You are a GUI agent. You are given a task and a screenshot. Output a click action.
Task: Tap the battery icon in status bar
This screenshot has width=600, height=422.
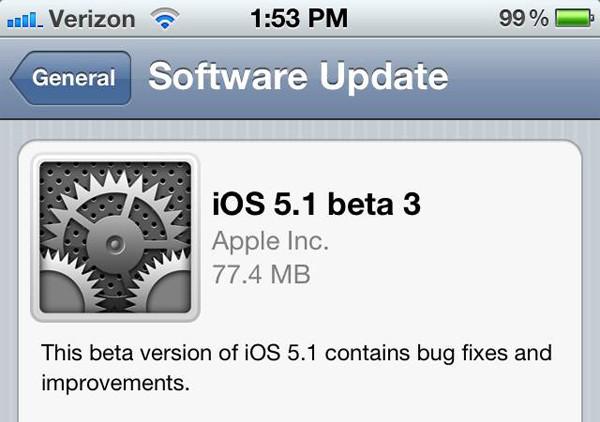(x=574, y=18)
